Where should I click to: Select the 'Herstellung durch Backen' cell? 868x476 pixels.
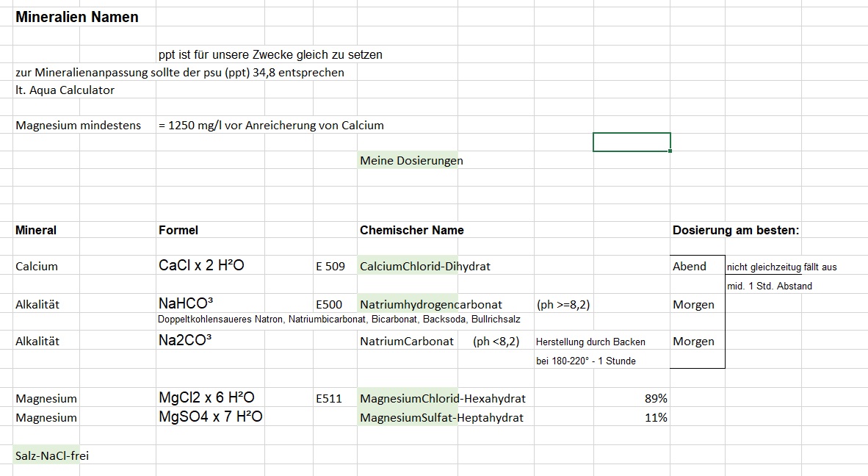pyautogui.click(x=590, y=342)
